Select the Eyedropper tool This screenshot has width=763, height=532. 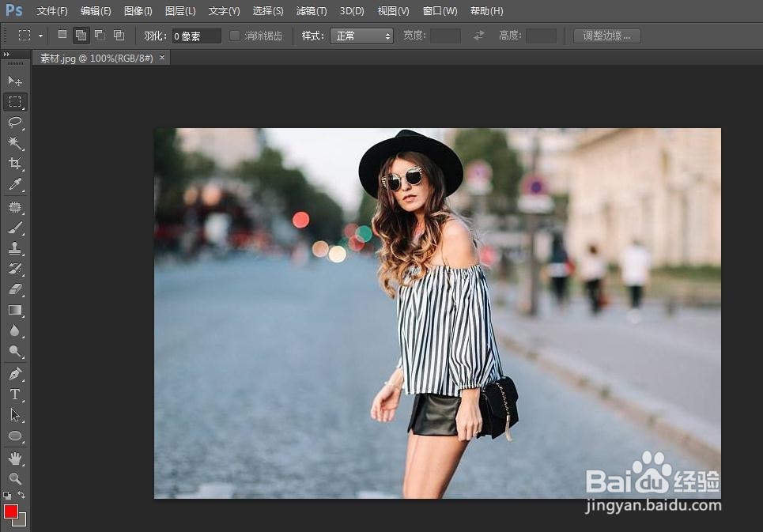[x=15, y=184]
